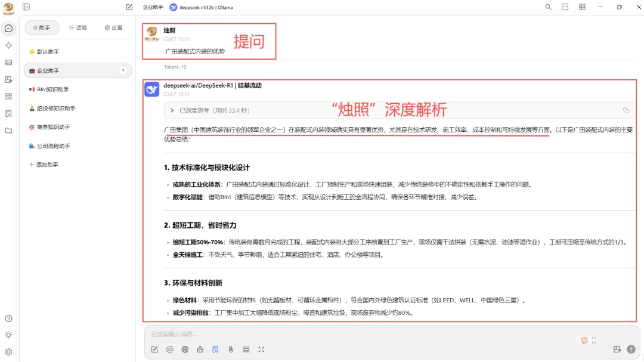644x362 pixels.
Task: Send message with the arrow button
Action: click(x=631, y=349)
